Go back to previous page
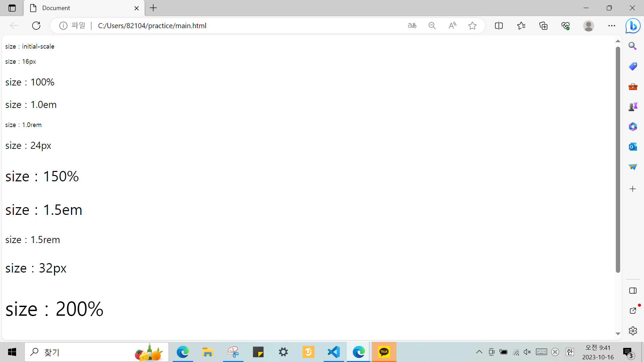This screenshot has height=362, width=644. tap(14, 25)
